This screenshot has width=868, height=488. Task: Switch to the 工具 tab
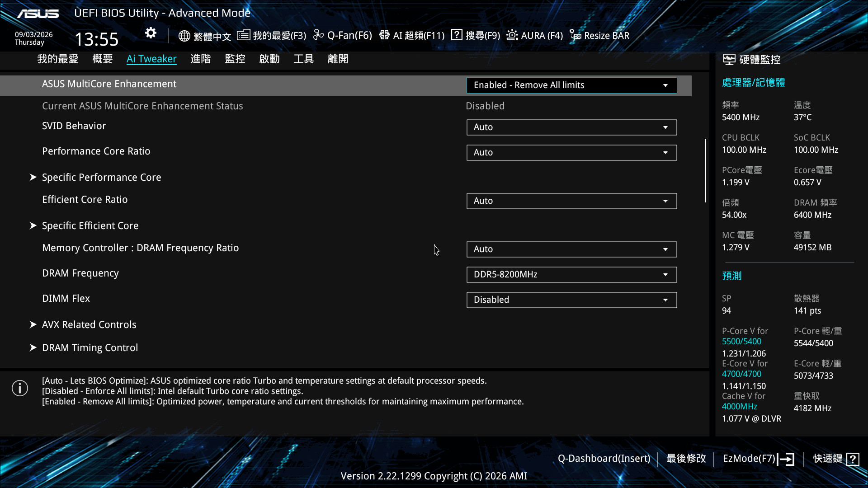303,59
